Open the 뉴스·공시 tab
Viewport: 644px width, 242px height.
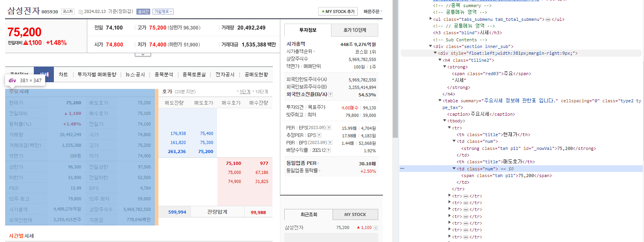(x=135, y=74)
